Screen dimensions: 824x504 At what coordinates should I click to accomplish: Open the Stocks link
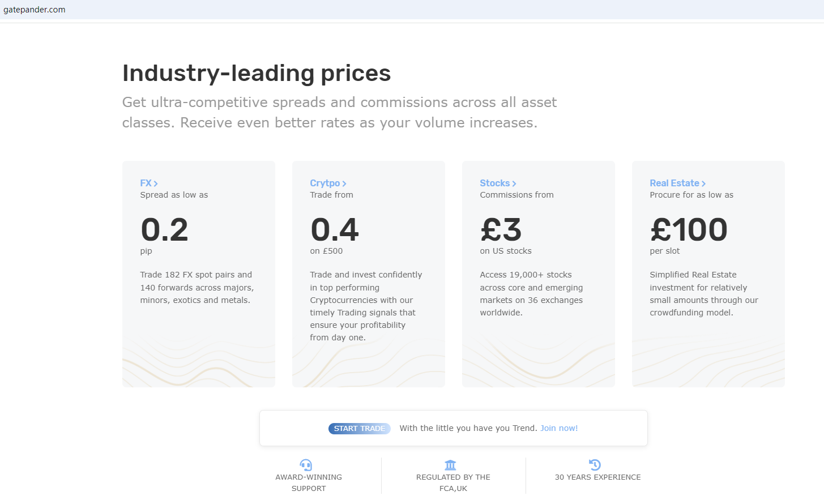point(494,183)
